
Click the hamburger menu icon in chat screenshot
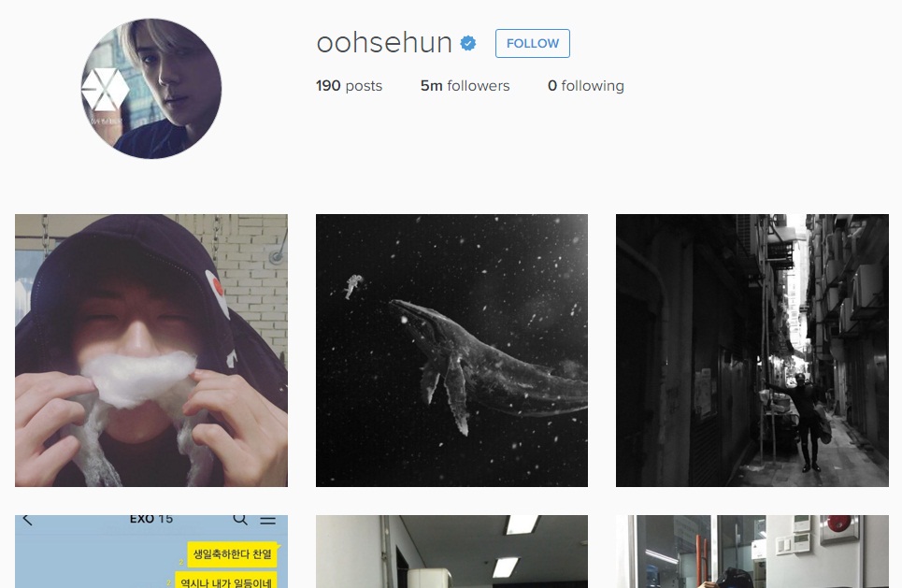[268, 520]
